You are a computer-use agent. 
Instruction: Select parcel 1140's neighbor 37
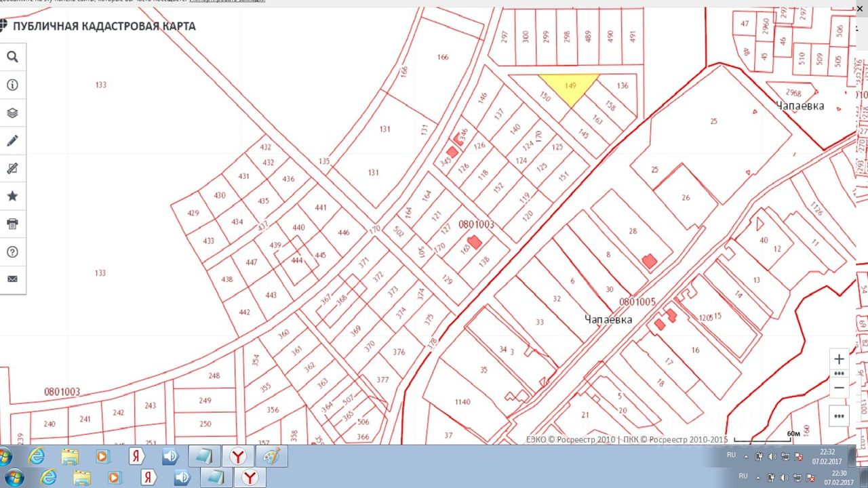click(448, 435)
